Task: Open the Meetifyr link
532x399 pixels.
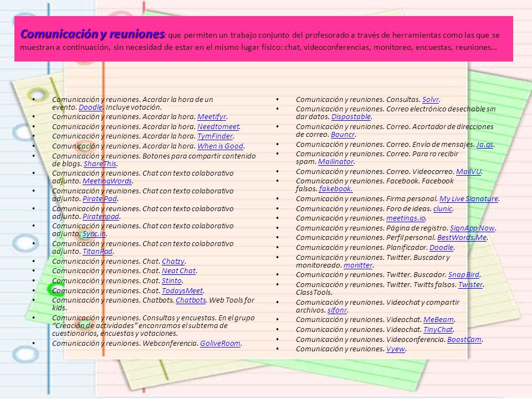Action: click(212, 117)
